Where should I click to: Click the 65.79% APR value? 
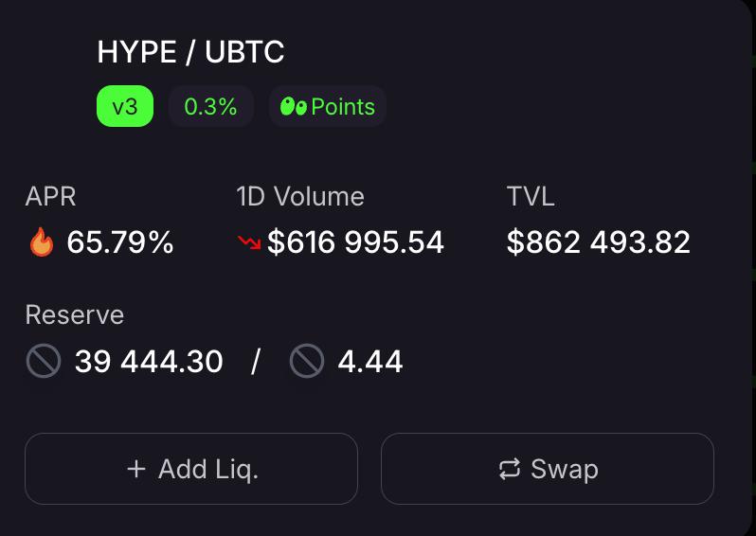(120, 242)
